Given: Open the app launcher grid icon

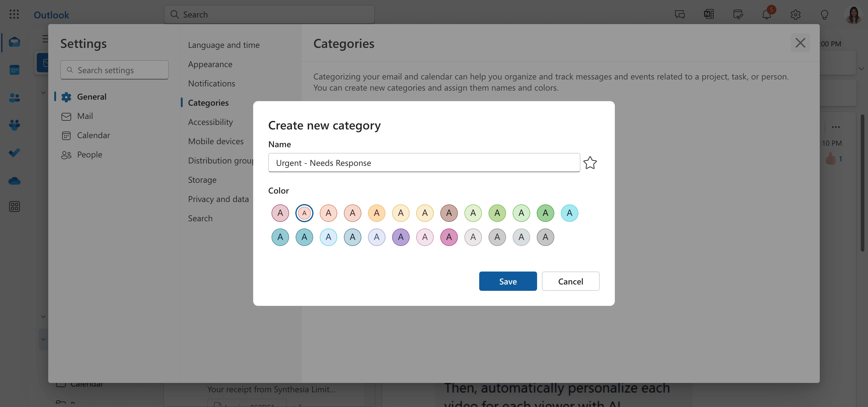Looking at the screenshot, I should coord(14,14).
